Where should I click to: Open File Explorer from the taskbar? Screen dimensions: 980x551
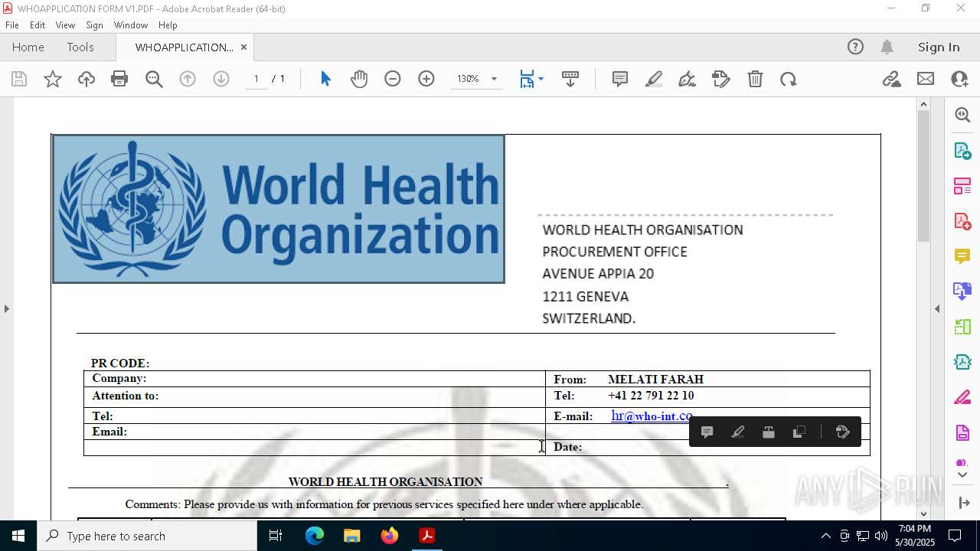pyautogui.click(x=352, y=536)
